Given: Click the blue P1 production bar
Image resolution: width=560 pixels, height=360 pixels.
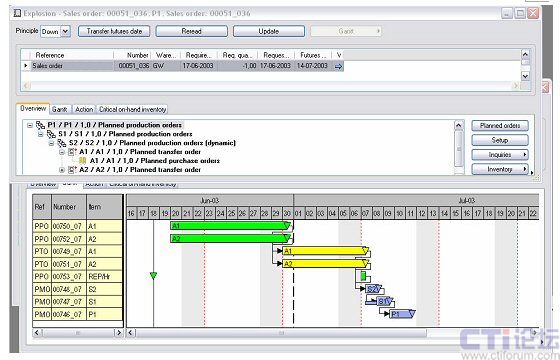Looking at the screenshot, I should click(x=402, y=314).
